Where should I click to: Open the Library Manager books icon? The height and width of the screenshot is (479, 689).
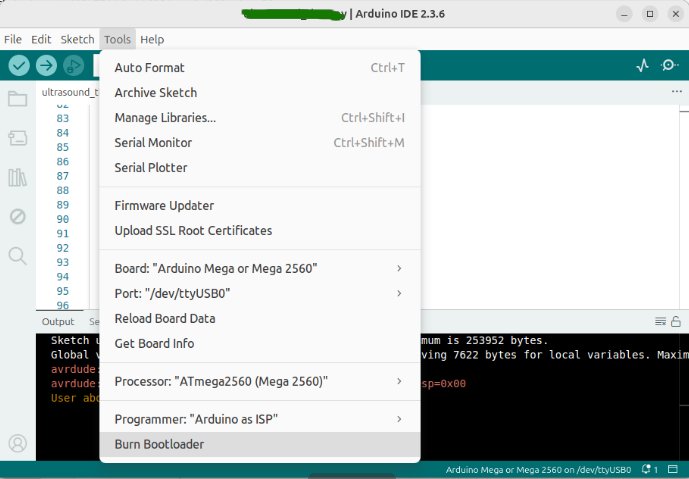(17, 177)
